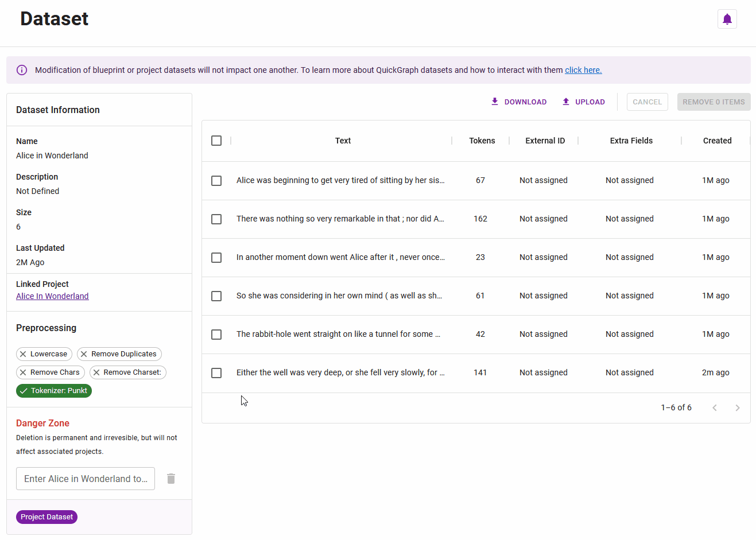Sort by the Tokens column header

pyautogui.click(x=482, y=141)
